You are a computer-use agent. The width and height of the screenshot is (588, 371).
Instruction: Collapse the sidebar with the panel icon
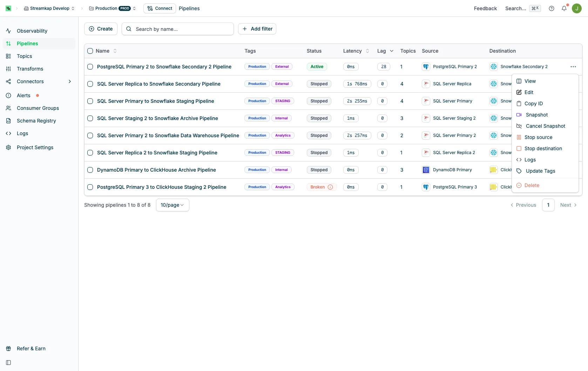tap(8, 363)
